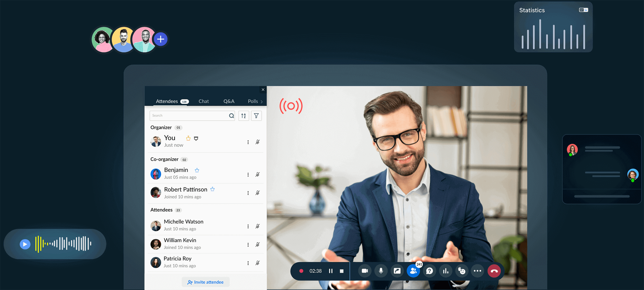Click the co-organizer crown beside Benjamin
The image size is (644, 290).
click(x=197, y=170)
